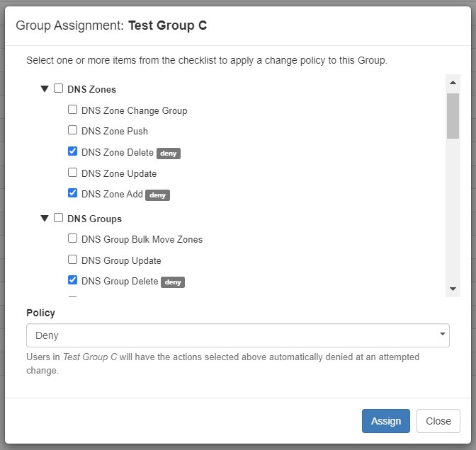Collapse the DNS Zones tree section
The image size is (476, 450).
[45, 89]
